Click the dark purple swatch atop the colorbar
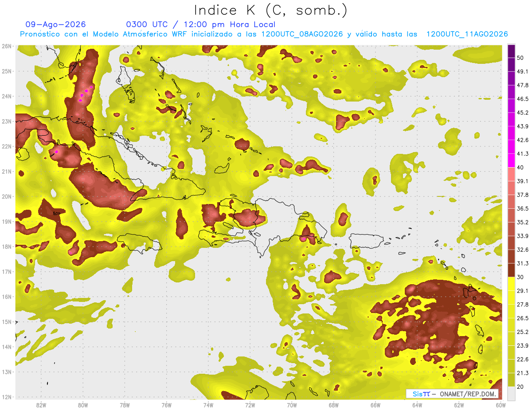Screen dimensions: 532x411 click(511, 51)
